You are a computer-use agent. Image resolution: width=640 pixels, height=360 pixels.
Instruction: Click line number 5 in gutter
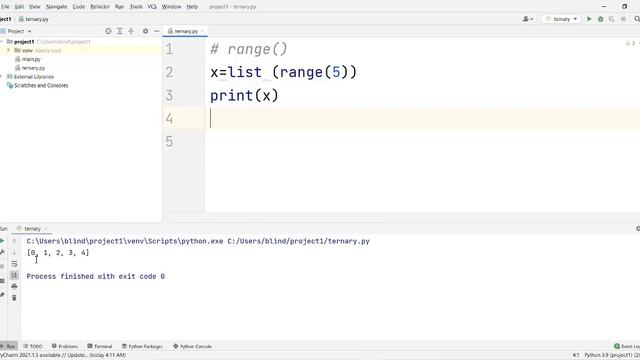[169, 142]
